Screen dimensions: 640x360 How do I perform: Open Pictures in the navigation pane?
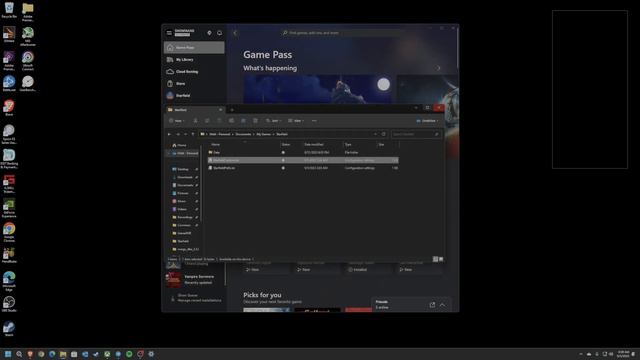click(182, 193)
